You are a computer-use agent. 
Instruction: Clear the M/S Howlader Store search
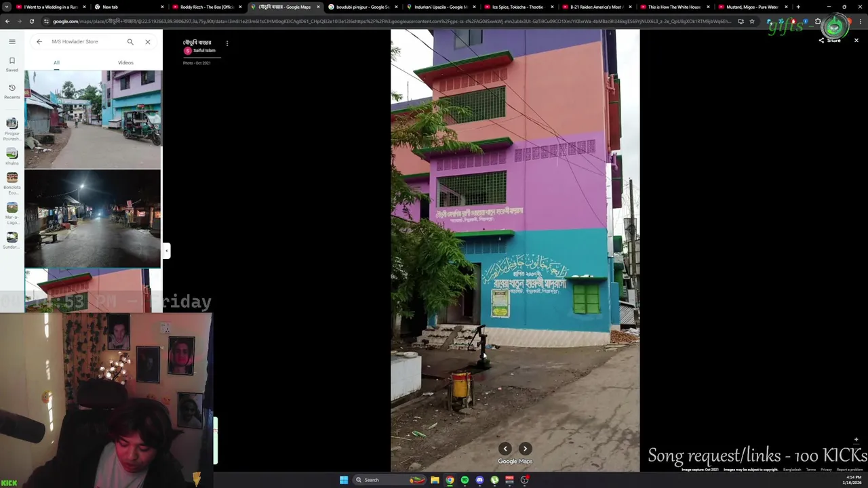click(x=147, y=41)
